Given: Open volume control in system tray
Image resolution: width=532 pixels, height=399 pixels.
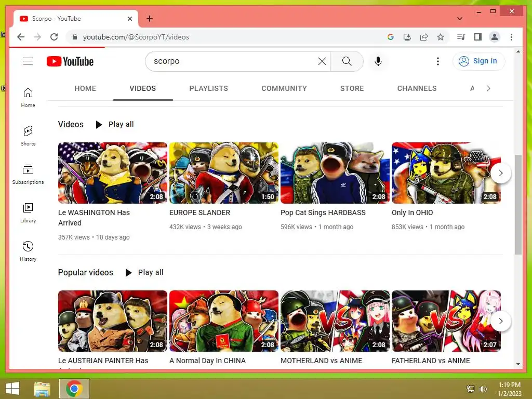Looking at the screenshot, I should click(483, 389).
